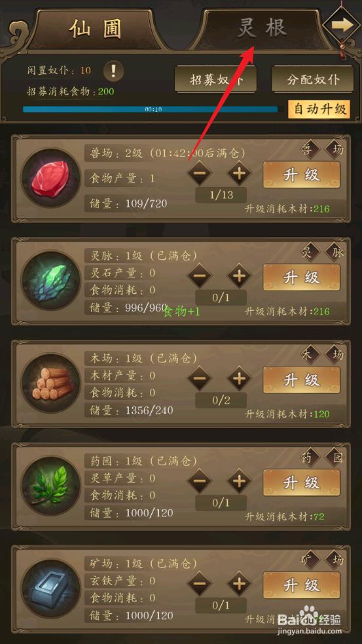
Task: Open the 分配奴仆 button
Action: [313, 79]
